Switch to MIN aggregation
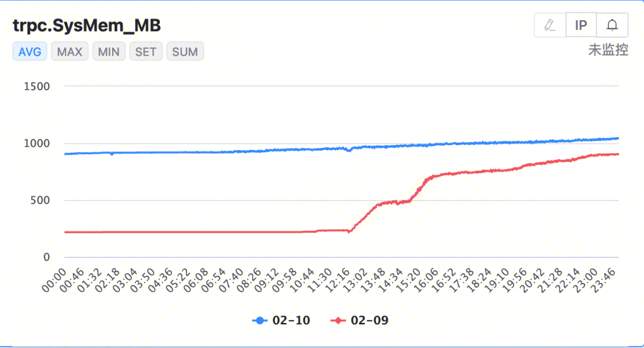The width and height of the screenshot is (644, 348). point(109,51)
